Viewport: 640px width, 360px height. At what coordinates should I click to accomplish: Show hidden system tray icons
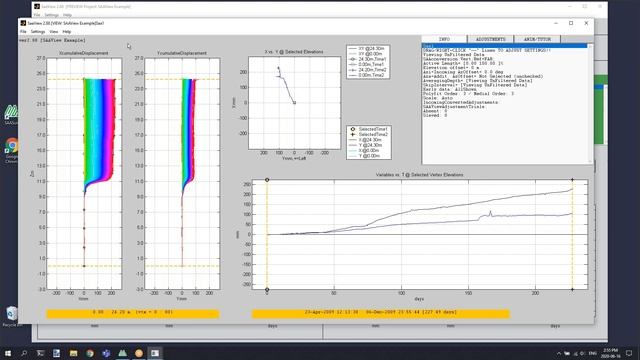(558, 353)
